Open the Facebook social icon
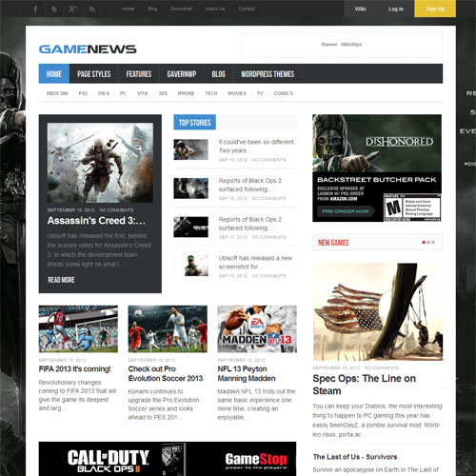This screenshot has height=476, width=476. pos(35,9)
